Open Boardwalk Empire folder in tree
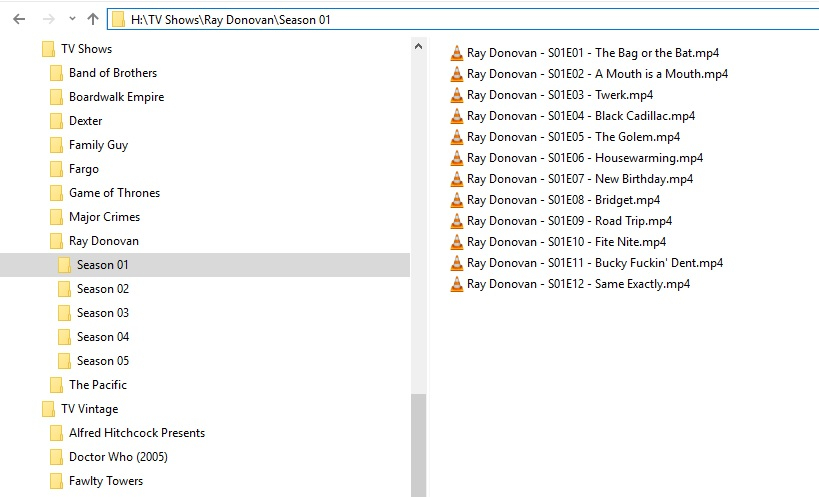 coord(116,97)
